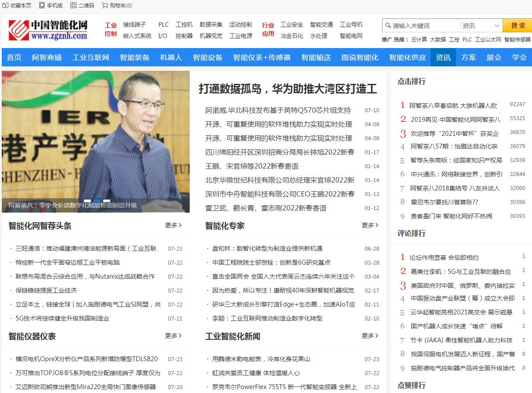Click the PLC hot search term
This screenshot has height=393, width=532.
tap(467, 39)
